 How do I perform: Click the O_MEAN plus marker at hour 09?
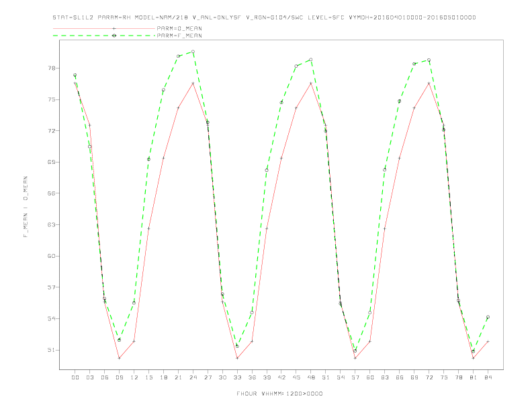click(x=119, y=358)
